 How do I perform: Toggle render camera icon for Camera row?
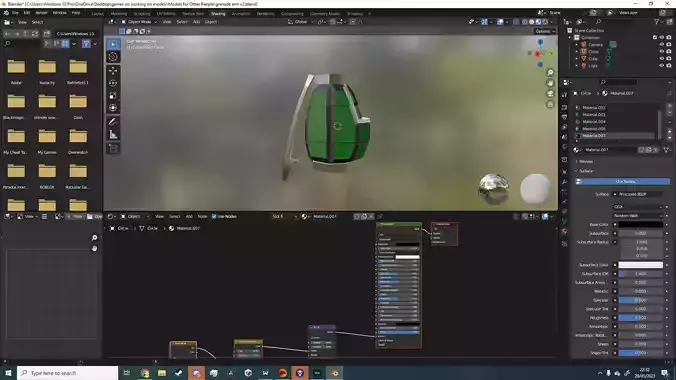[x=669, y=44]
